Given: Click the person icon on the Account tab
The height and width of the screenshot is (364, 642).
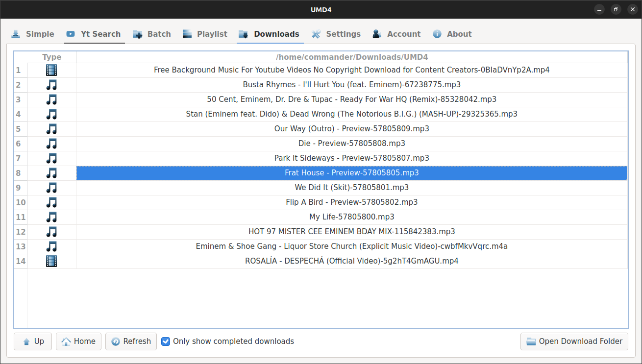Looking at the screenshot, I should click(x=376, y=34).
